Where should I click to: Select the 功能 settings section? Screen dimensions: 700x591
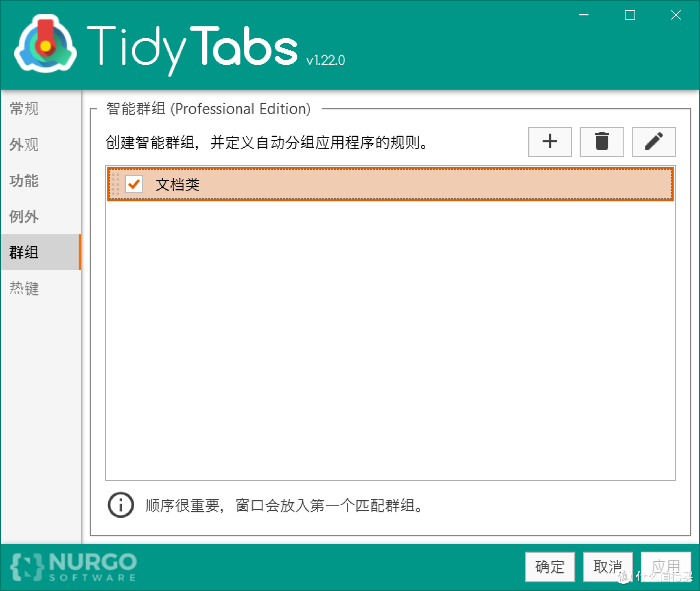[x=23, y=181]
